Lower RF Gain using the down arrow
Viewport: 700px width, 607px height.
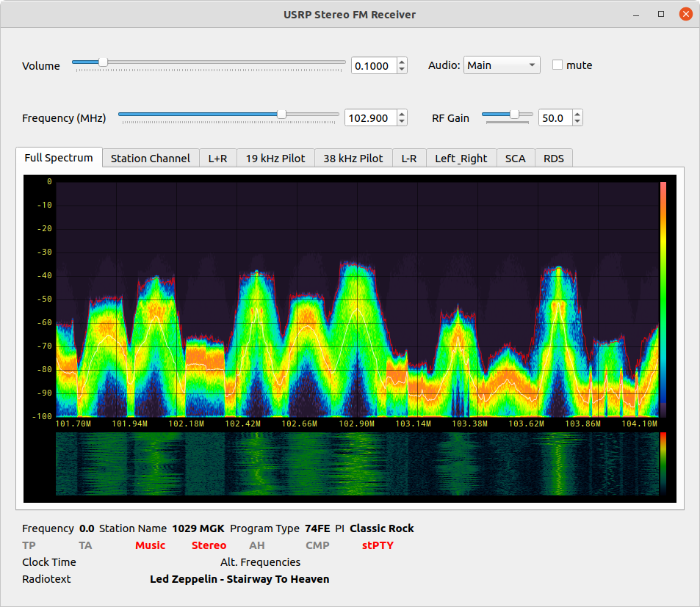coord(577,122)
